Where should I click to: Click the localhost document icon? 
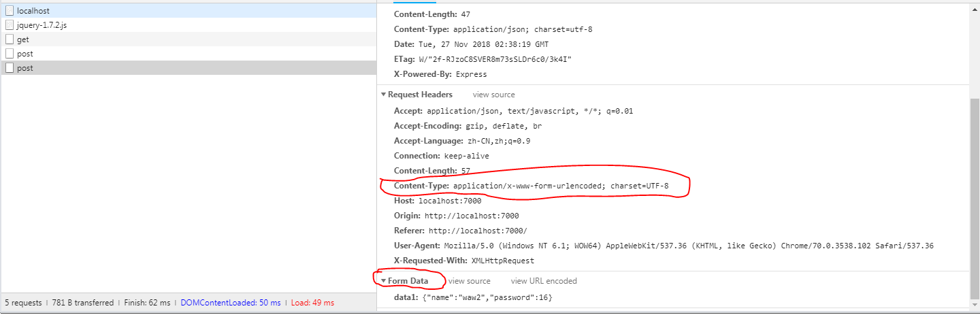[x=10, y=11]
